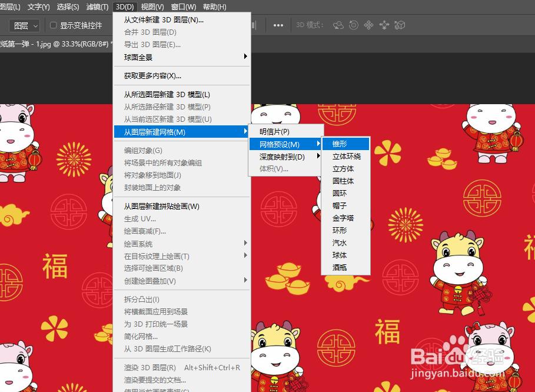Choose 将横截面应用到场景
535x392 pixels.
[x=182, y=311]
